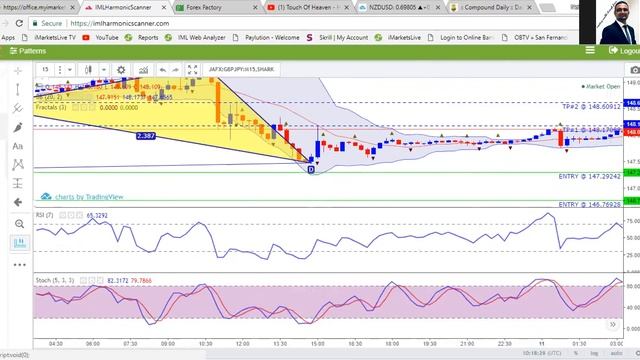The image size is (640, 360).
Task: Click the 2.387 ratio label
Action: coord(146,136)
